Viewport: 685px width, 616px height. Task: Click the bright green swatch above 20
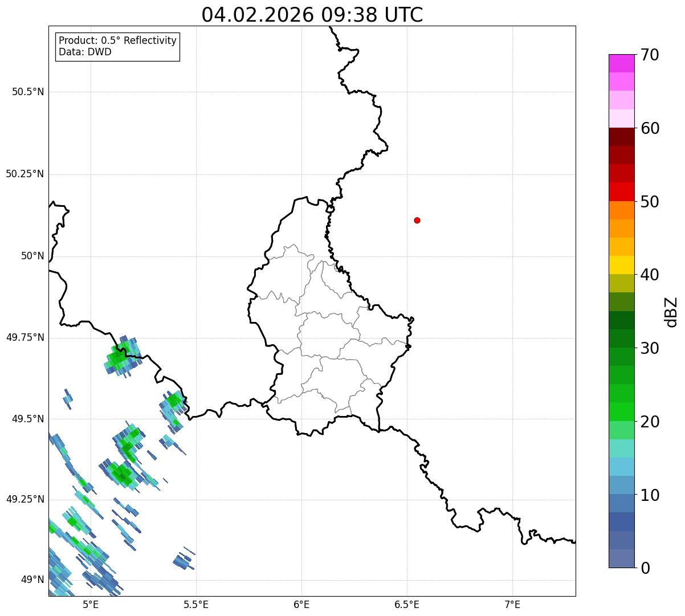coord(621,411)
